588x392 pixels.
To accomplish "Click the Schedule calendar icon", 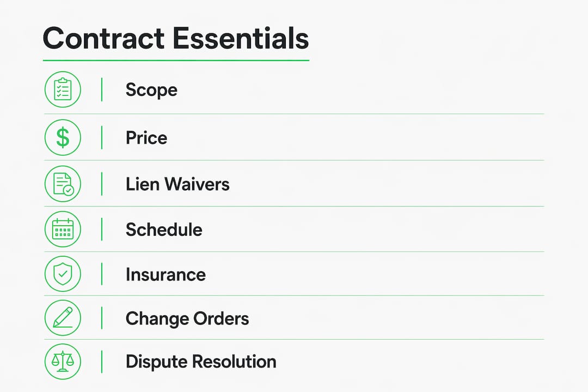I will [x=63, y=229].
